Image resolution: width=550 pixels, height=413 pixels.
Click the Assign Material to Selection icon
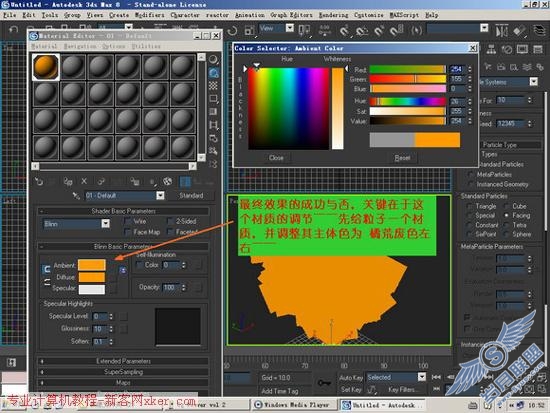(x=68, y=181)
